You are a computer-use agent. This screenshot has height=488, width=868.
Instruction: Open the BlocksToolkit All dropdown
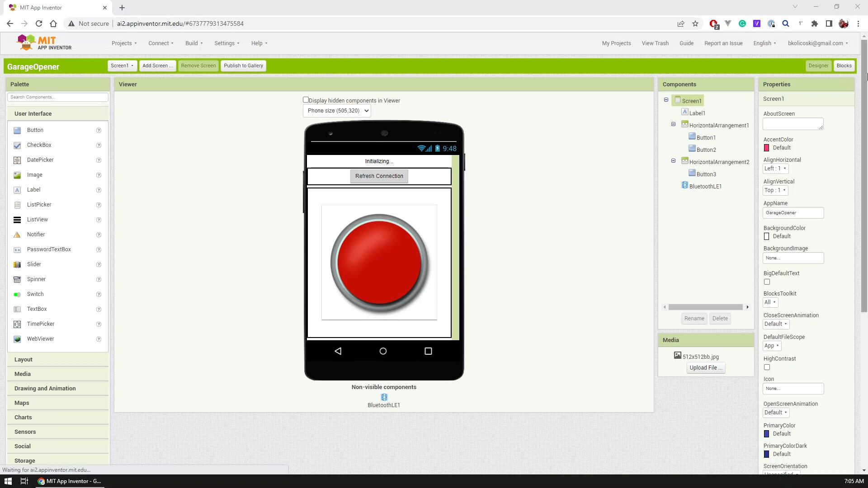[770, 302]
